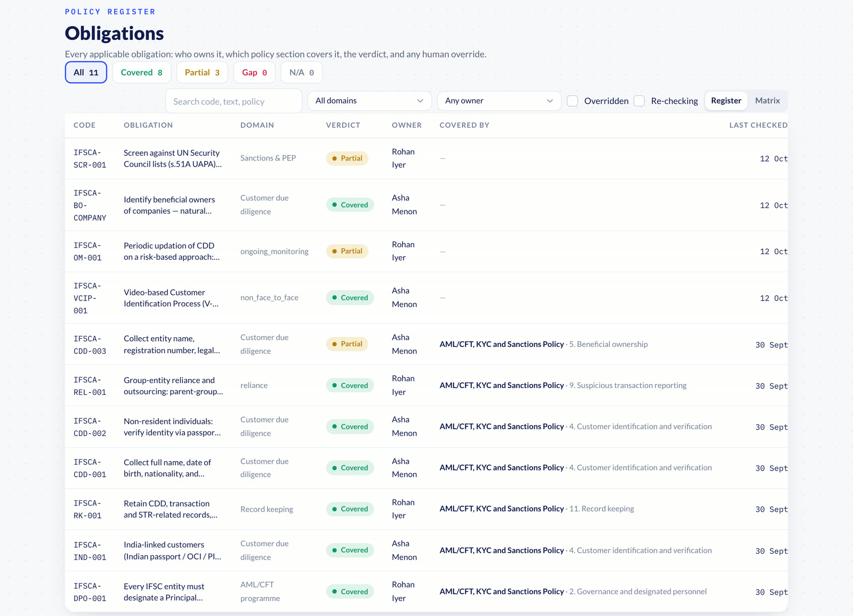Click 'Every IFSC entity must designate' obligation
The image size is (853, 616).
click(164, 592)
